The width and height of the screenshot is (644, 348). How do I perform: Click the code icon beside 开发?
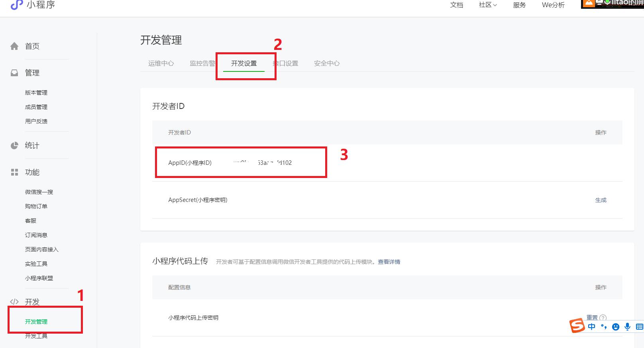[14, 302]
